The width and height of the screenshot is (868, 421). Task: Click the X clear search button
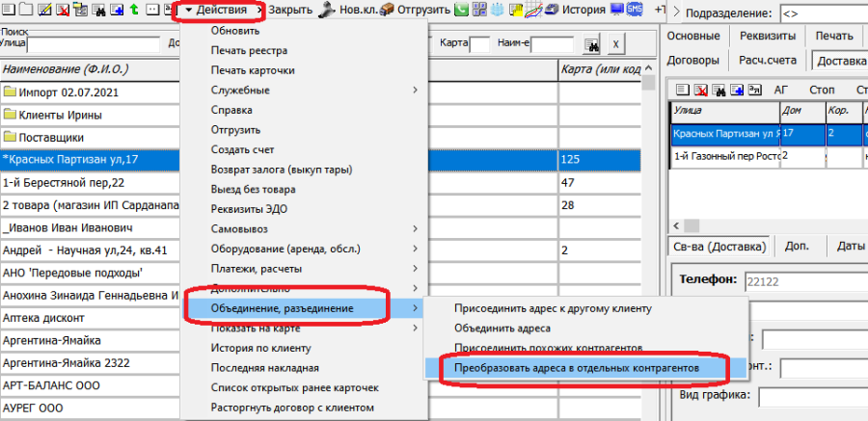click(616, 45)
